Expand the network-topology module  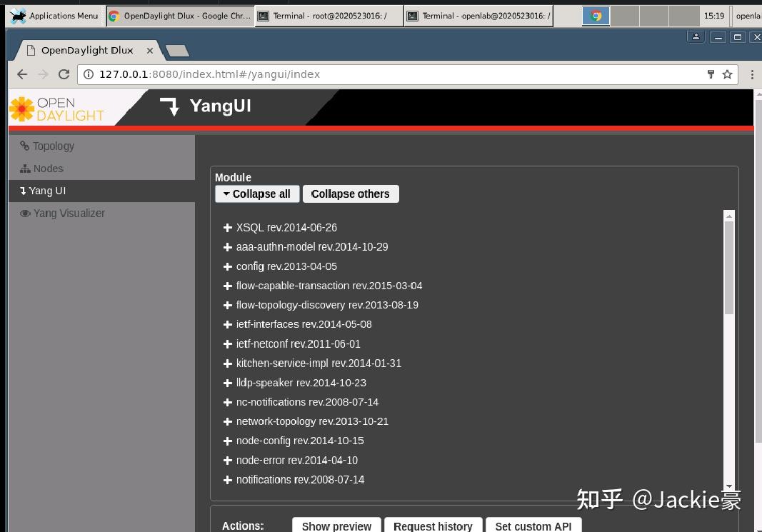click(226, 421)
